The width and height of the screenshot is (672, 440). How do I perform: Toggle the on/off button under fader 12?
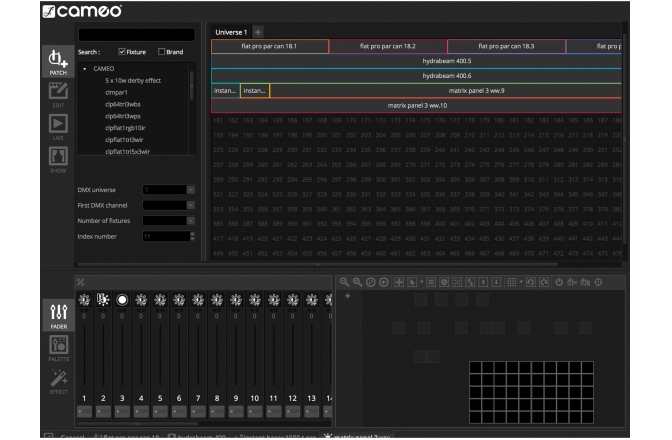[293, 411]
